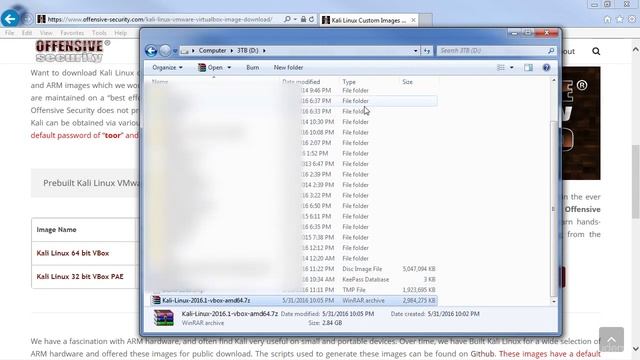Open the browser home icon
This screenshot has height=360, width=640.
pyautogui.click(x=607, y=19)
